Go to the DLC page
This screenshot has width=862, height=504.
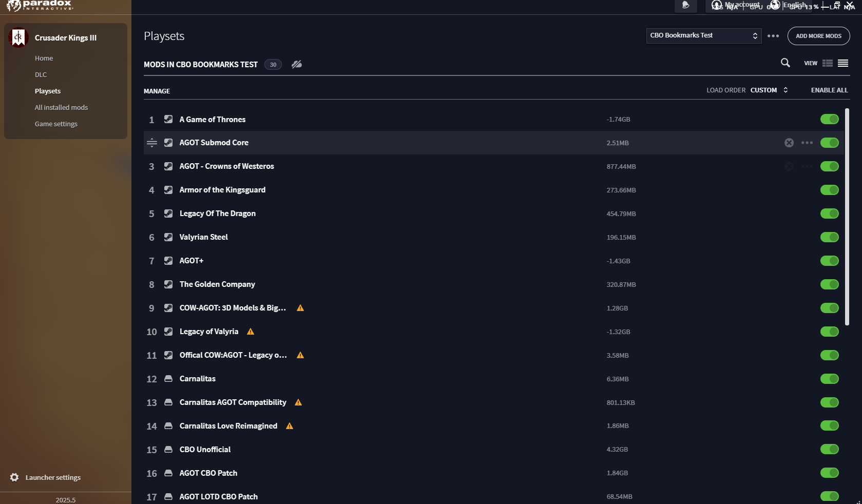[x=41, y=74]
